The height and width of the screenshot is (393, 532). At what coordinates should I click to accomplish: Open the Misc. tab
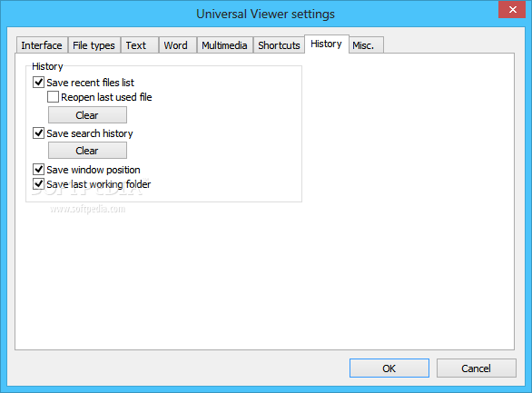[366, 45]
